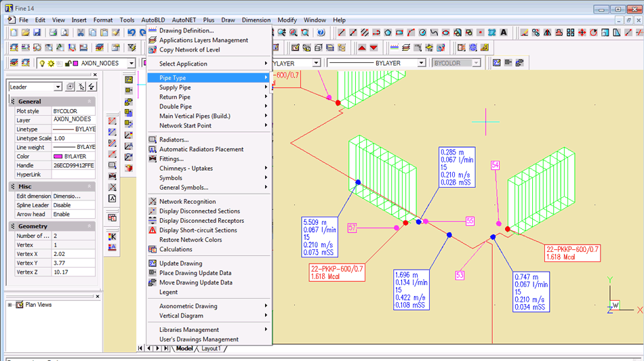The width and height of the screenshot is (644, 361).
Task: Select the Polygon drawing tool
Action: 388,33
